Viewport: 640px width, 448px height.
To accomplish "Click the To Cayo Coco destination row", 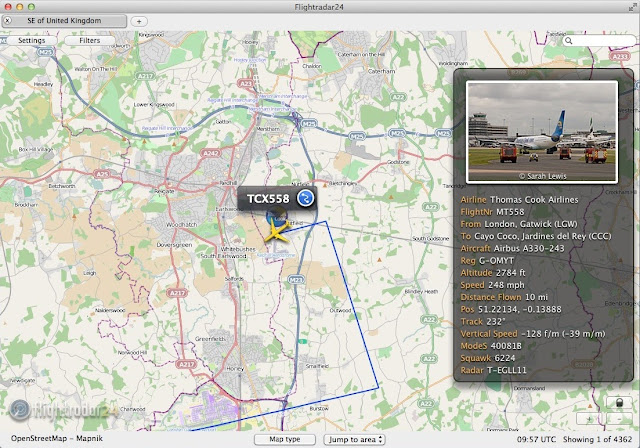I will pyautogui.click(x=536, y=236).
